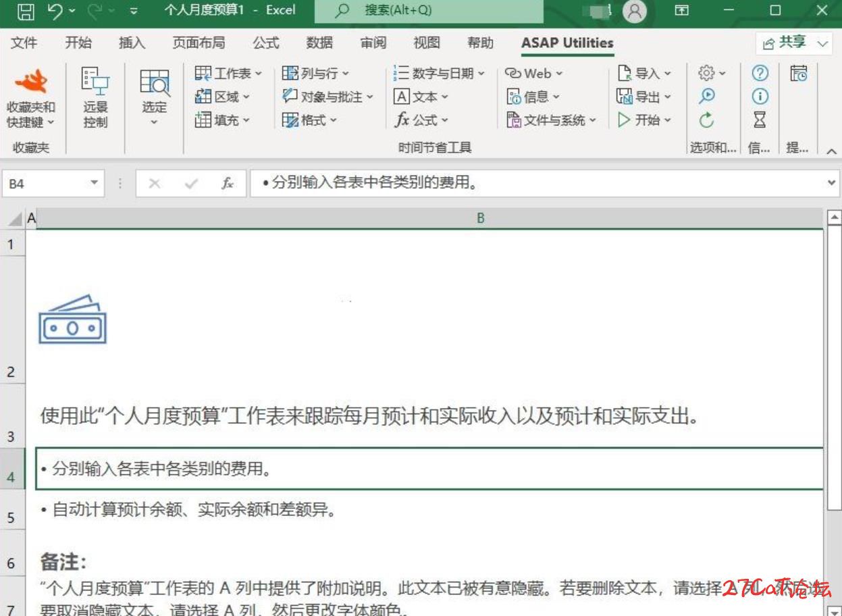
Task: Click the info circle icon
Action: point(760,96)
